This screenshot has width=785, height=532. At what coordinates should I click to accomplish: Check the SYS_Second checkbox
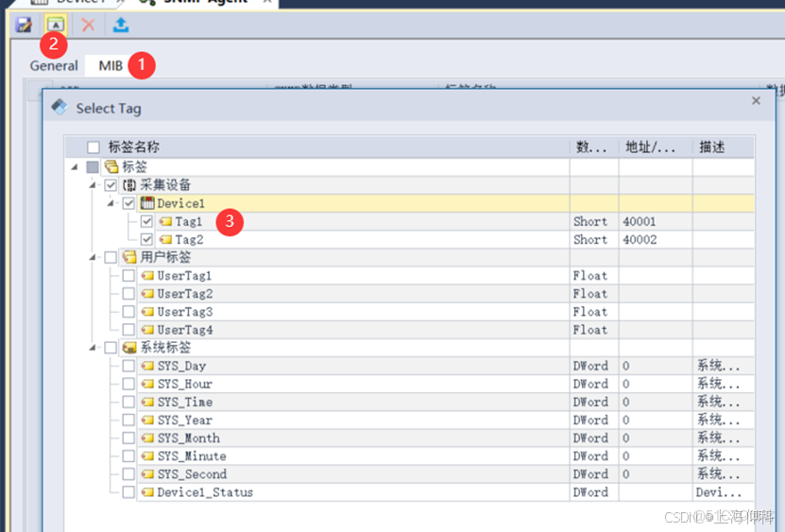tap(128, 474)
